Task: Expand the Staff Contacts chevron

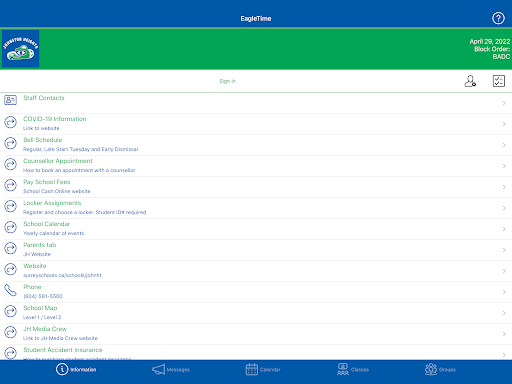Action: (x=504, y=103)
